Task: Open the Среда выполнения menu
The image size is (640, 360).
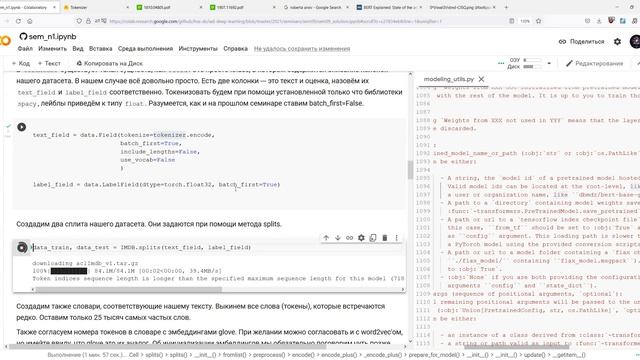Action: pyautogui.click(x=145, y=49)
